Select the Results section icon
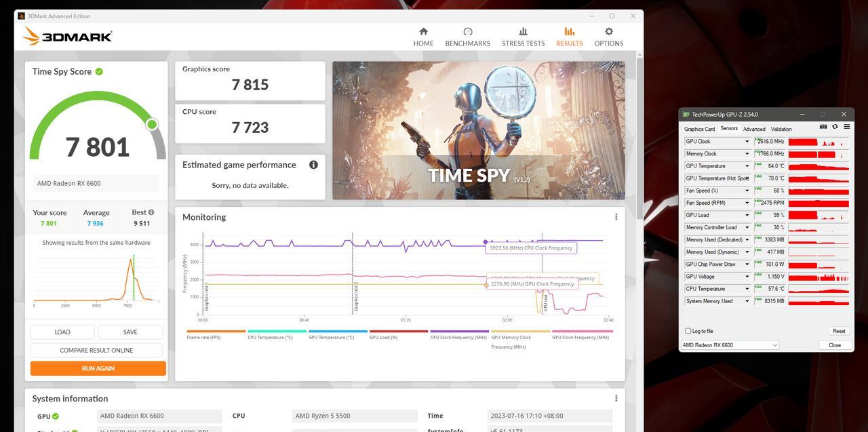Image resolution: width=868 pixels, height=432 pixels. (x=569, y=31)
